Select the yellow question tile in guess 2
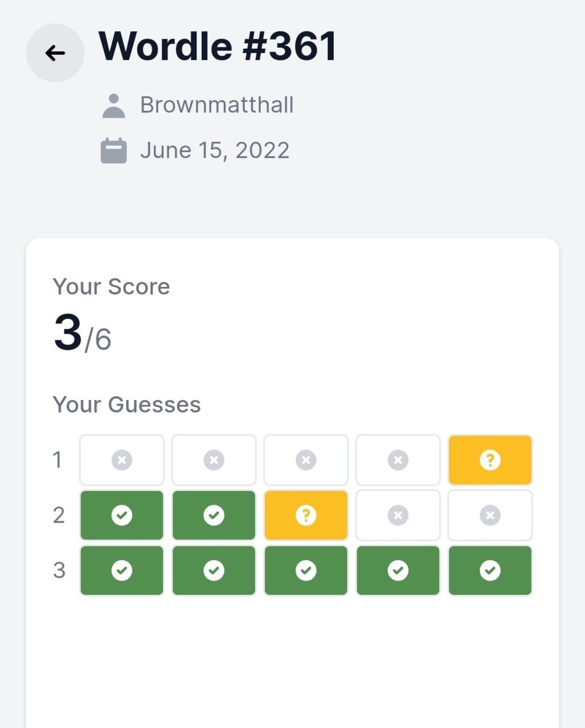This screenshot has width=585, height=728. click(306, 515)
